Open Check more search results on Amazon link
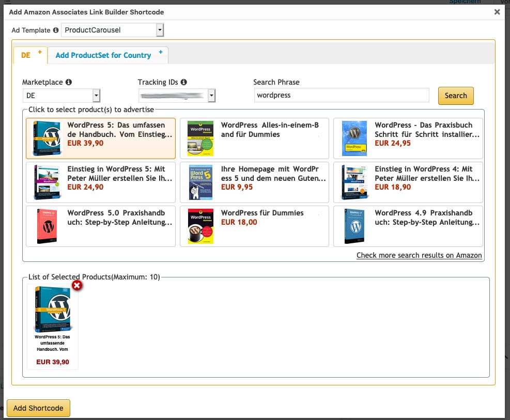The width and height of the screenshot is (510, 420). (419, 255)
